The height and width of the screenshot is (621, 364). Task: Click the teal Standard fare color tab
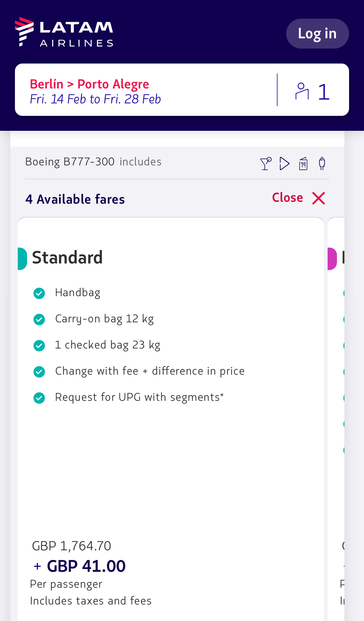tap(22, 258)
